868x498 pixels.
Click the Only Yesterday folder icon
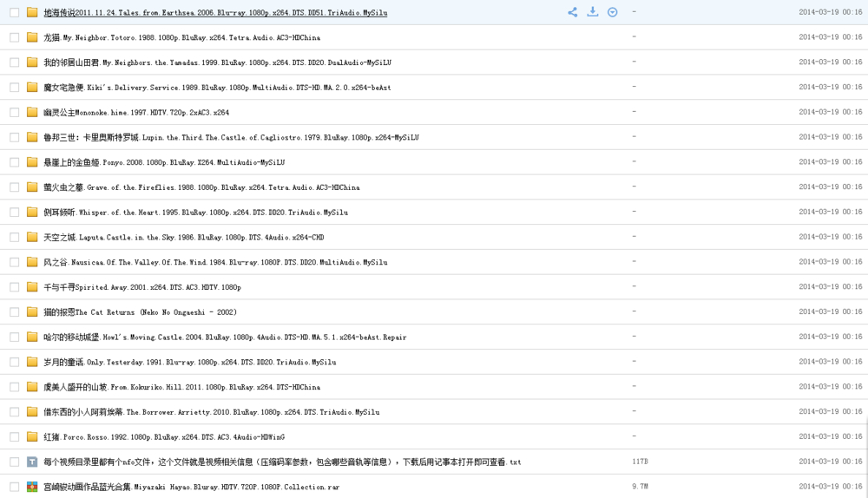point(32,361)
